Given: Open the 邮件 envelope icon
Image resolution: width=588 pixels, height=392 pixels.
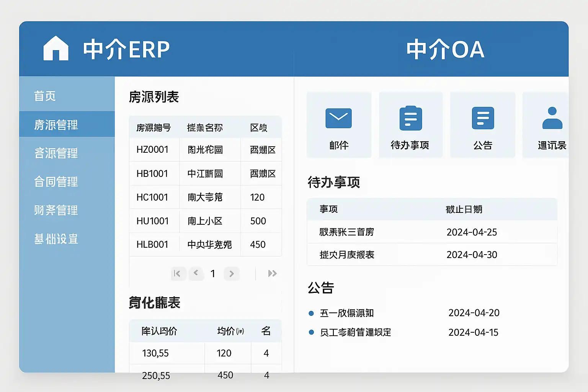Looking at the screenshot, I should click(x=338, y=118).
